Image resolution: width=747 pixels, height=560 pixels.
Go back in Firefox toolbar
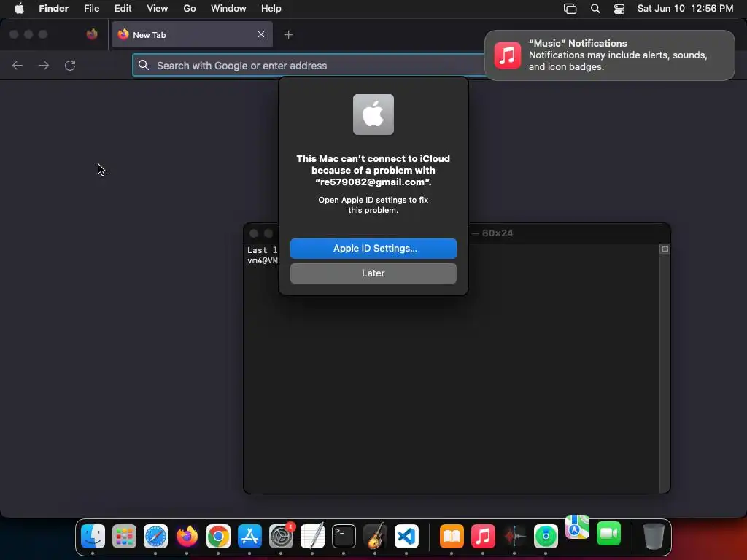point(18,65)
